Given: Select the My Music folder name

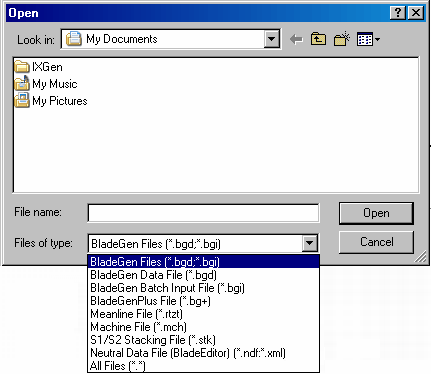Looking at the screenshot, I should point(55,84).
